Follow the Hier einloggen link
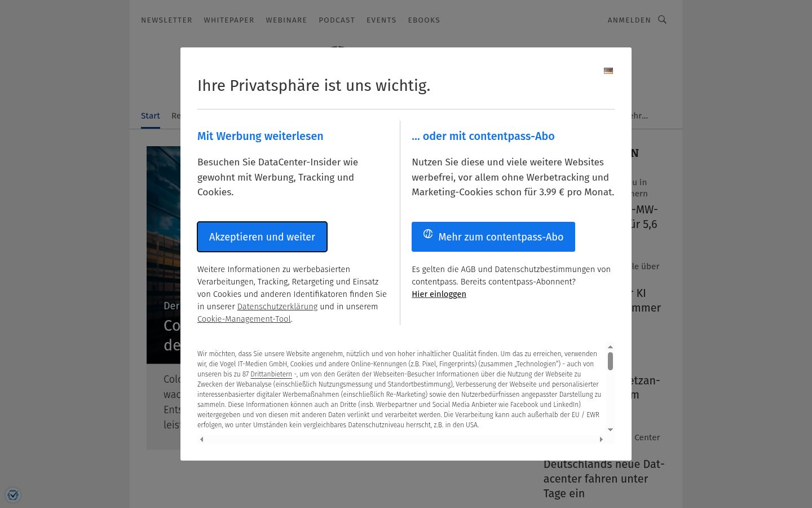 pyautogui.click(x=439, y=294)
